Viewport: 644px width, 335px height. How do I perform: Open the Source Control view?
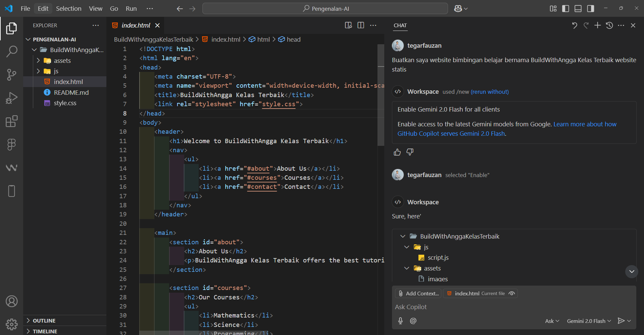[x=11, y=75]
